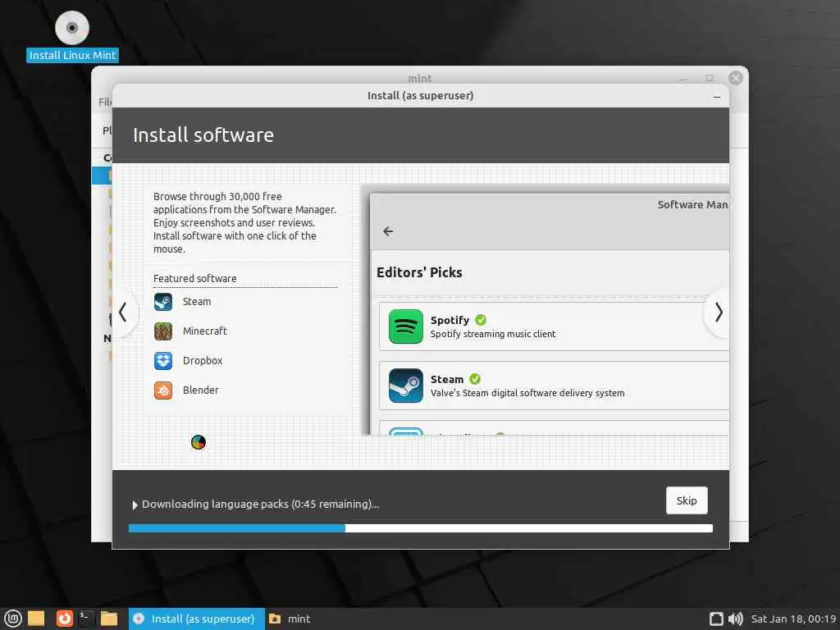
Task: Open the Install Linux Mint desktop icon
Action: click(72, 36)
